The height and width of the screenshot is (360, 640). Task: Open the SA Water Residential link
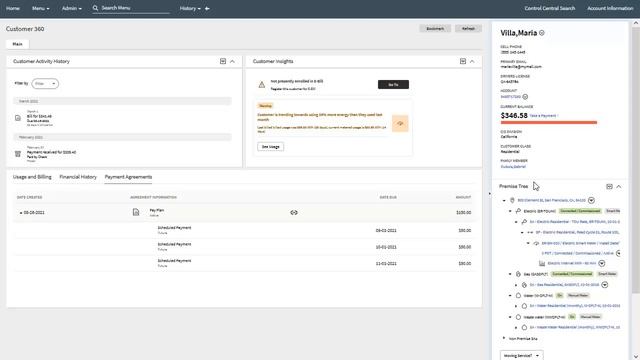click(575, 306)
